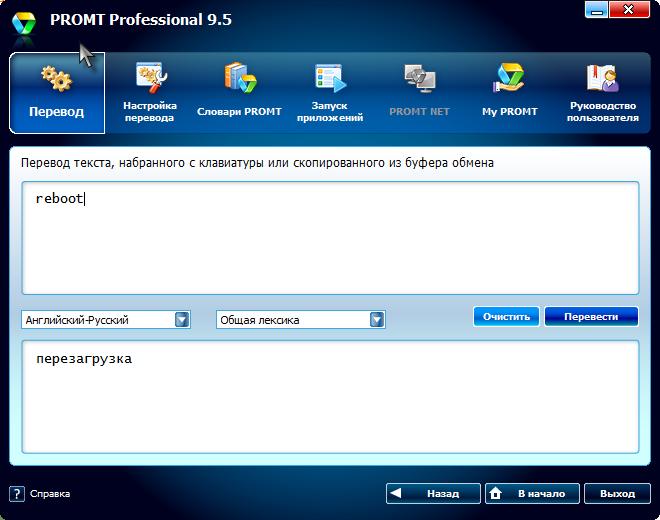Click the Перевести translate button
Viewport: 660px width, 520px height.
click(591, 317)
